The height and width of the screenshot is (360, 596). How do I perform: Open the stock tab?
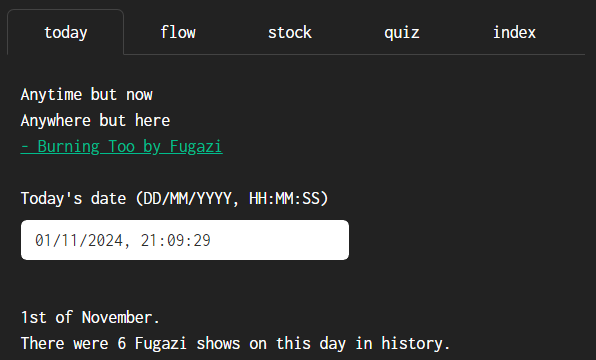pos(290,32)
